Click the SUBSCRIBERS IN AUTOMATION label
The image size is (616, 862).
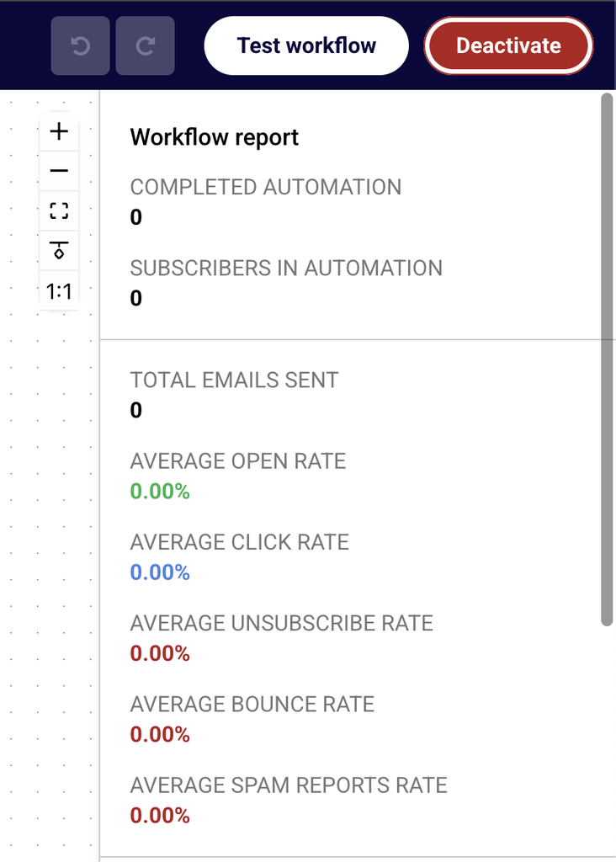[286, 269]
